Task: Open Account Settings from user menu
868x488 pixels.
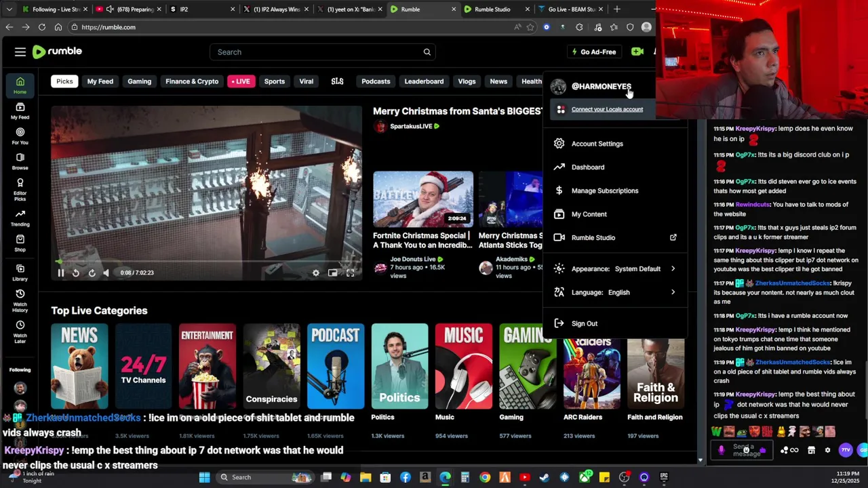Action: coord(616,144)
